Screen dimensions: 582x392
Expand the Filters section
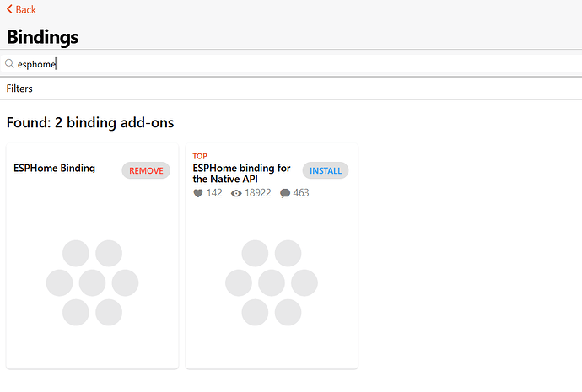(x=19, y=88)
